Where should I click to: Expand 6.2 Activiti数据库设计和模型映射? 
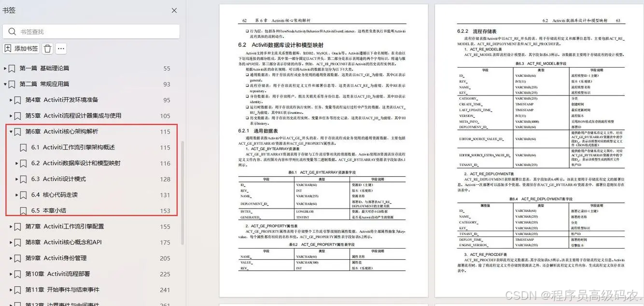click(x=16, y=163)
